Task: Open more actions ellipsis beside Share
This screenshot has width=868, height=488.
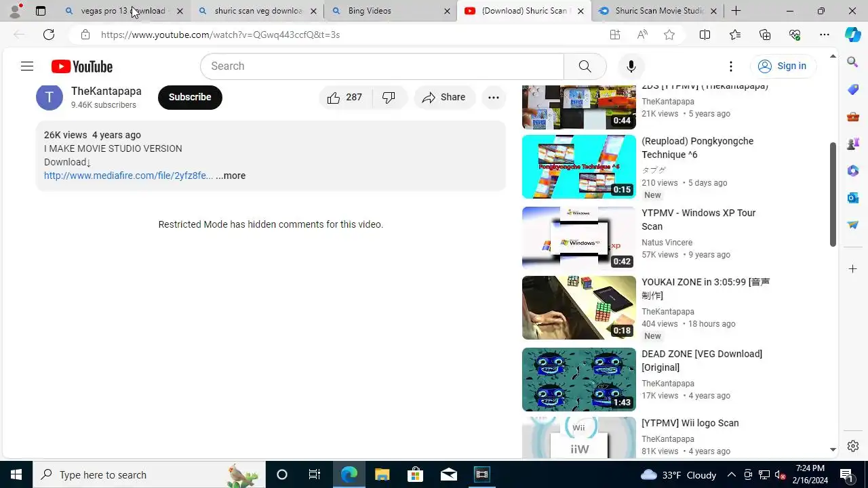Action: (x=493, y=97)
